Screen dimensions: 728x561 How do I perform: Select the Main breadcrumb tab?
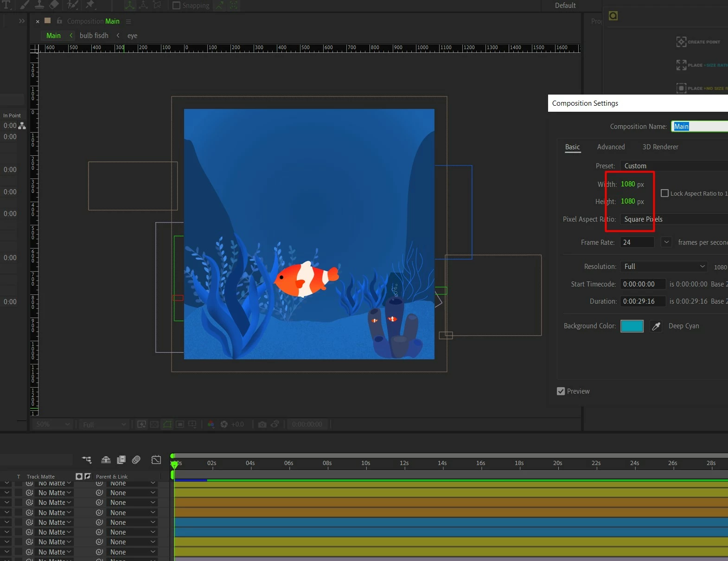click(53, 36)
